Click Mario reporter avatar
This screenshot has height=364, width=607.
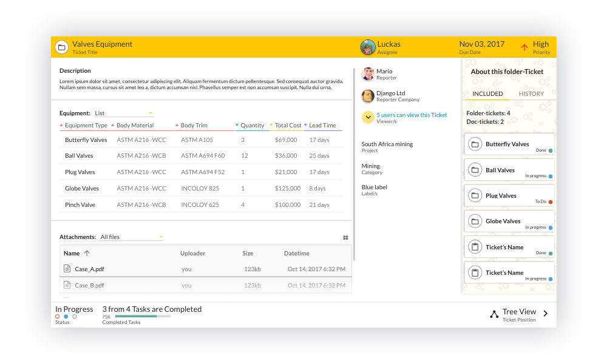coord(368,74)
